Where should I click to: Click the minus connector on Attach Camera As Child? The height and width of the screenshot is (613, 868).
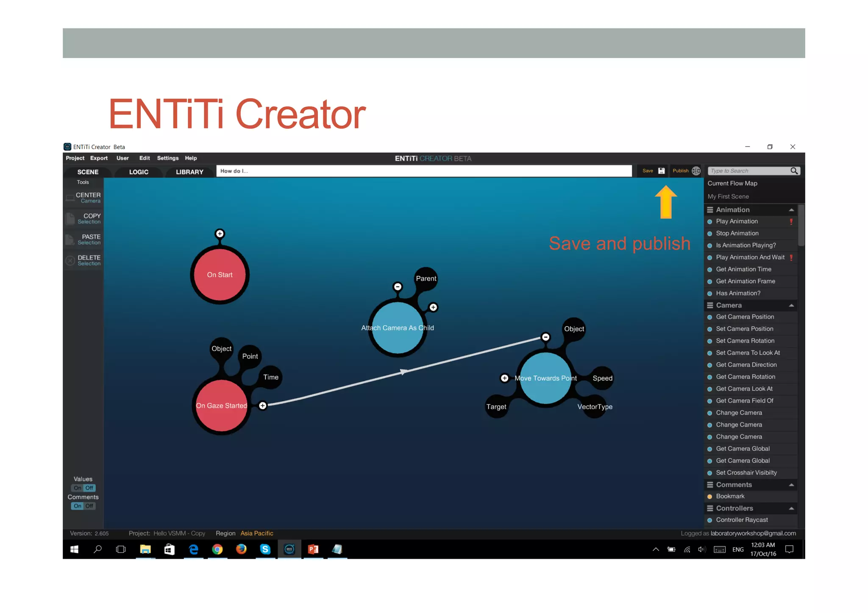click(x=398, y=287)
